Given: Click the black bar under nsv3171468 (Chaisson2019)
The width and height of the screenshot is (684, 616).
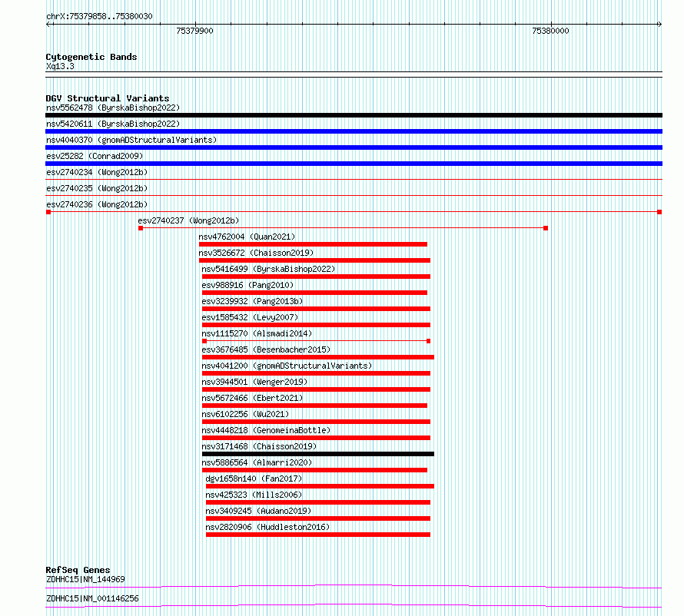Looking at the screenshot, I should [x=318, y=454].
